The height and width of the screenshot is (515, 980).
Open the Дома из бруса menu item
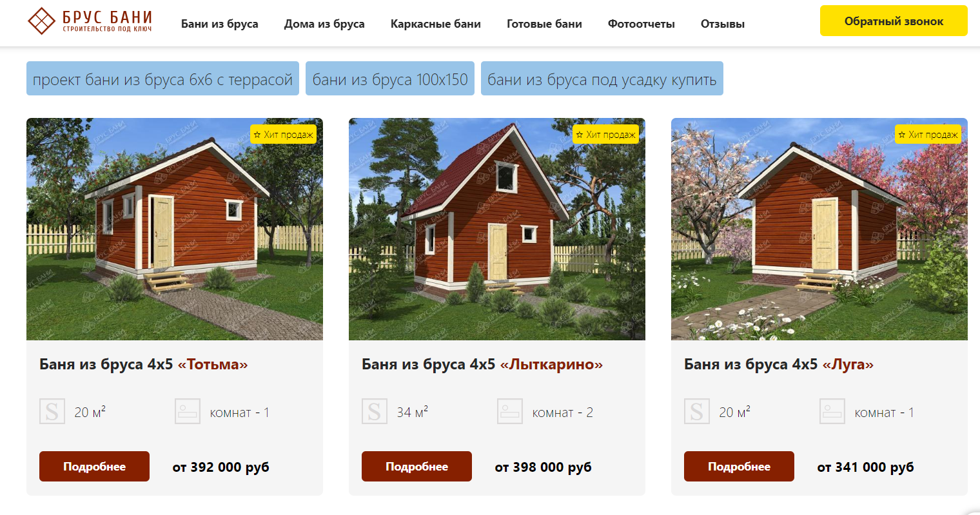324,24
